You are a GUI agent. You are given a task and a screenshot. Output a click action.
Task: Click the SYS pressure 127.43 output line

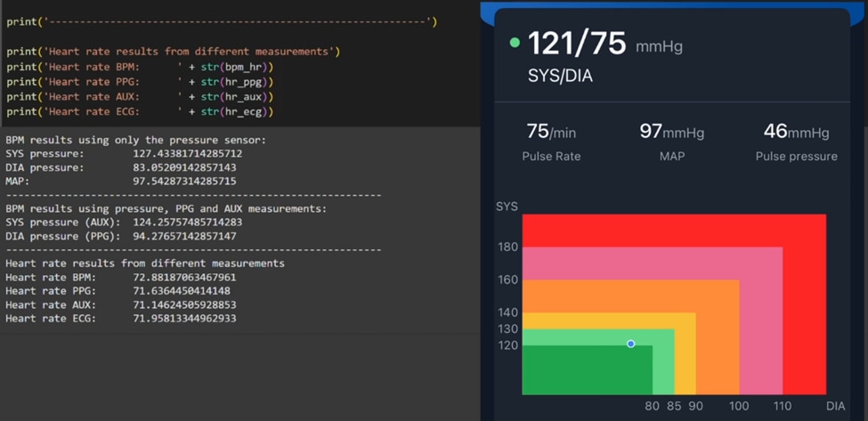[x=124, y=154]
